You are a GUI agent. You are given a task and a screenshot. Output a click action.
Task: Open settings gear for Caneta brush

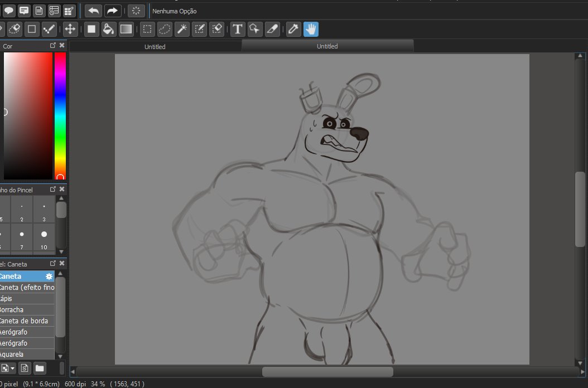(x=49, y=277)
